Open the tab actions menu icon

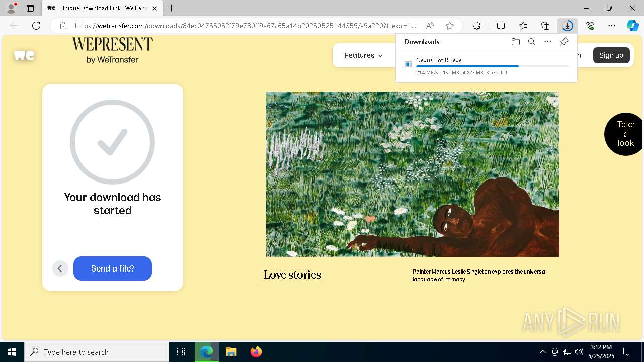pyautogui.click(x=30, y=8)
